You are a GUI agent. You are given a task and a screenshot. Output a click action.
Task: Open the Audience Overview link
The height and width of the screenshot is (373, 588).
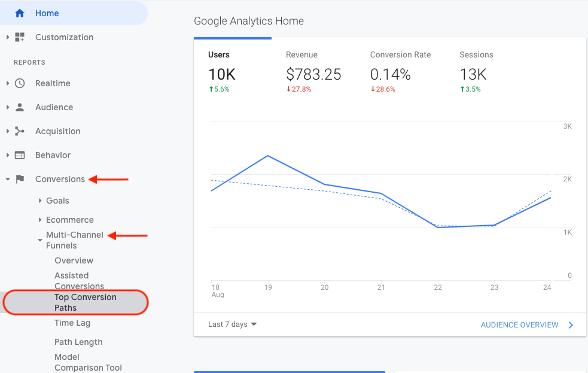519,325
